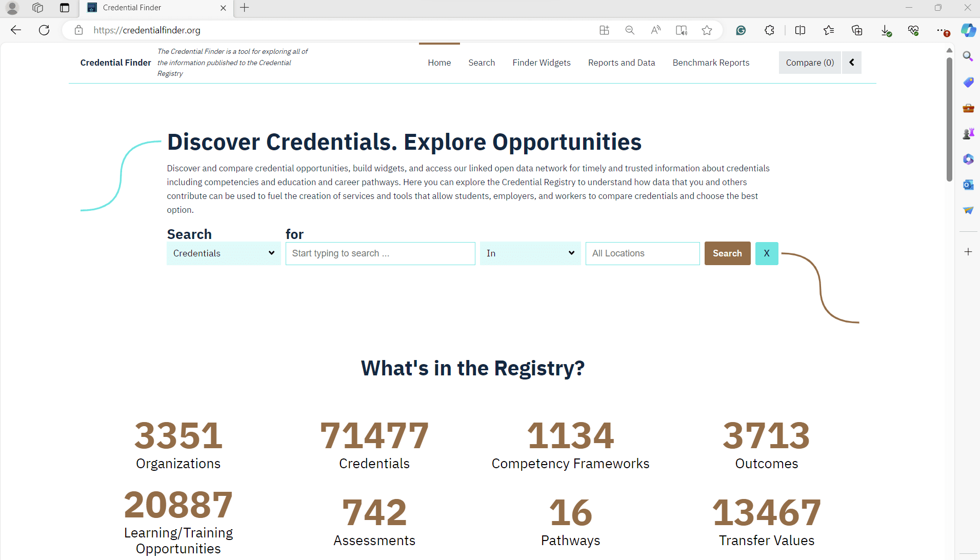Reload the Credential Finder page
The height and width of the screenshot is (560, 980).
coord(44,30)
